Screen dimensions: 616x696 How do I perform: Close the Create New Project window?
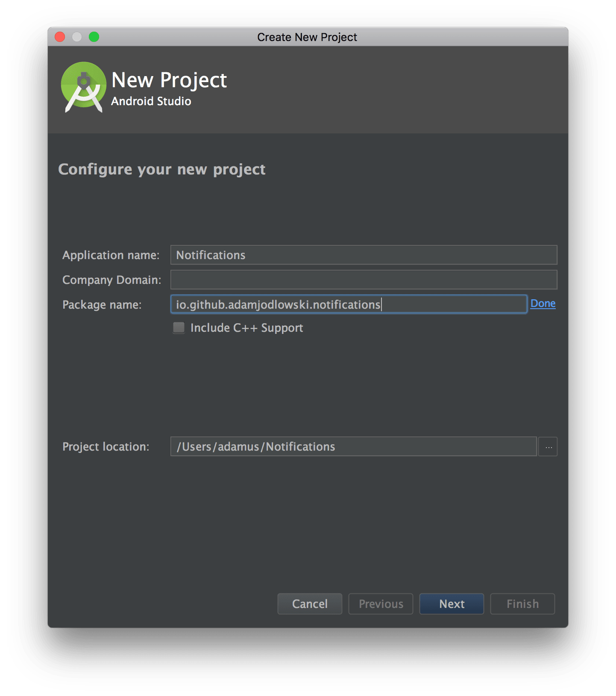60,37
